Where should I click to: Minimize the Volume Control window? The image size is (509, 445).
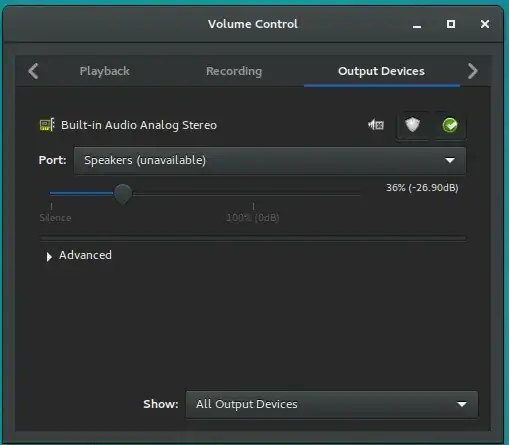417,24
